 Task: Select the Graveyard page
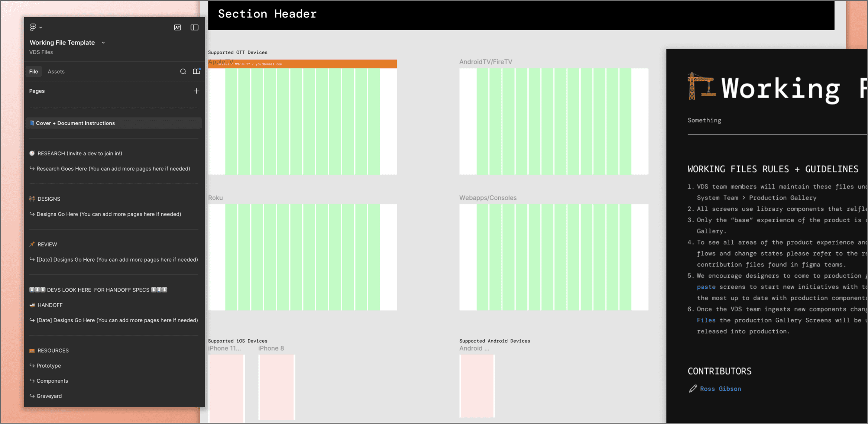coord(49,396)
